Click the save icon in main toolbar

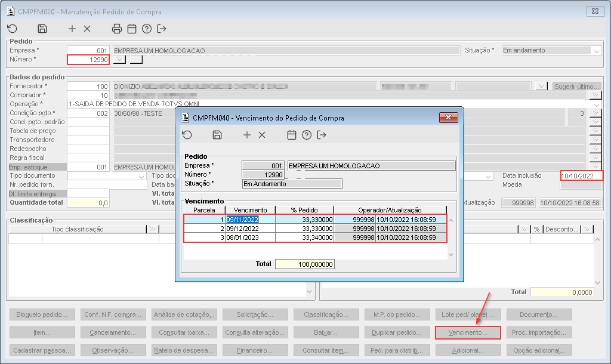[x=42, y=29]
